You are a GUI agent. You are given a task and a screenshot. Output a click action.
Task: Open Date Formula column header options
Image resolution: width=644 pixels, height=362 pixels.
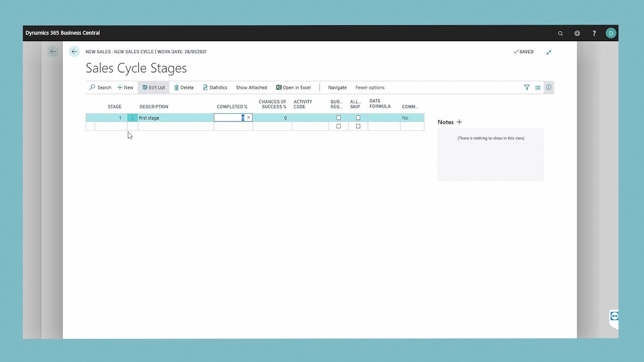click(380, 104)
